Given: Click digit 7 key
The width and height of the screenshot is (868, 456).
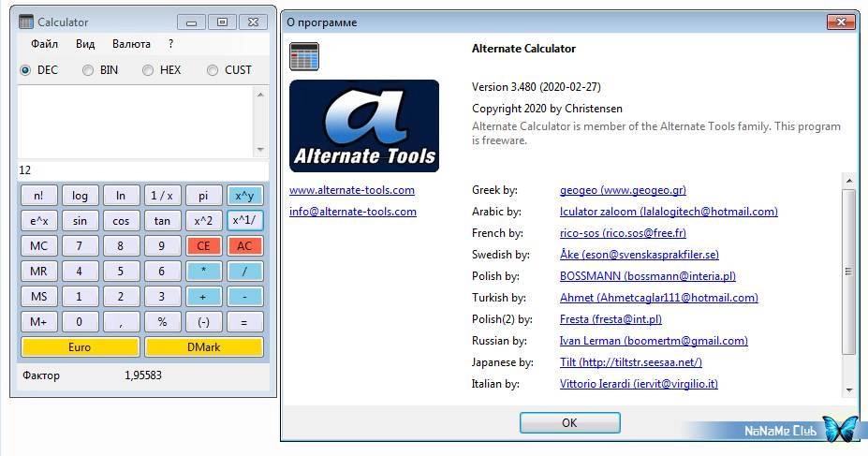Looking at the screenshot, I should [80, 245].
